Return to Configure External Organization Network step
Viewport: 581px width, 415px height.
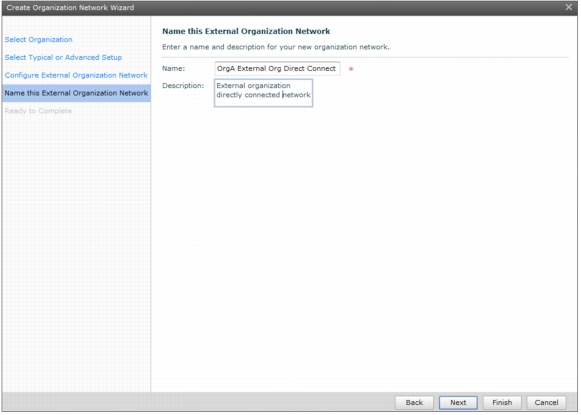76,75
